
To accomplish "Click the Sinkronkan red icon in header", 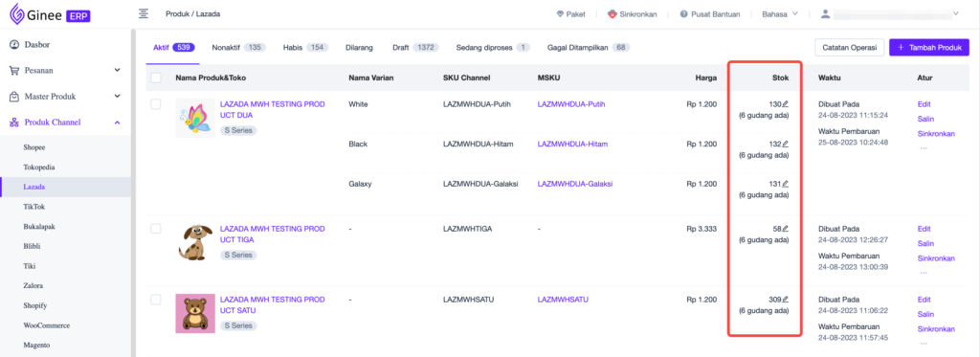I will click(612, 14).
